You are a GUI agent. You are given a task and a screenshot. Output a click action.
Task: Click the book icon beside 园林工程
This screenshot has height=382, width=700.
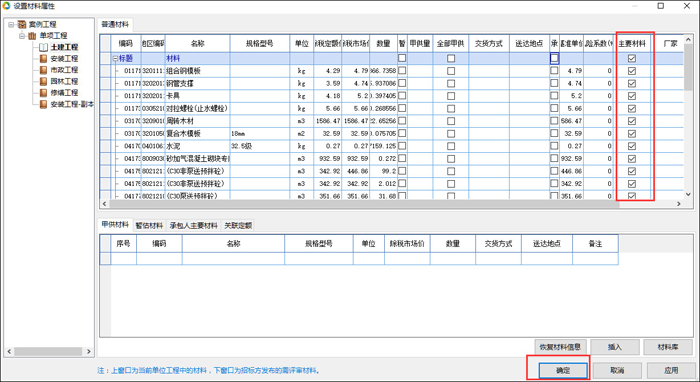click(43, 81)
